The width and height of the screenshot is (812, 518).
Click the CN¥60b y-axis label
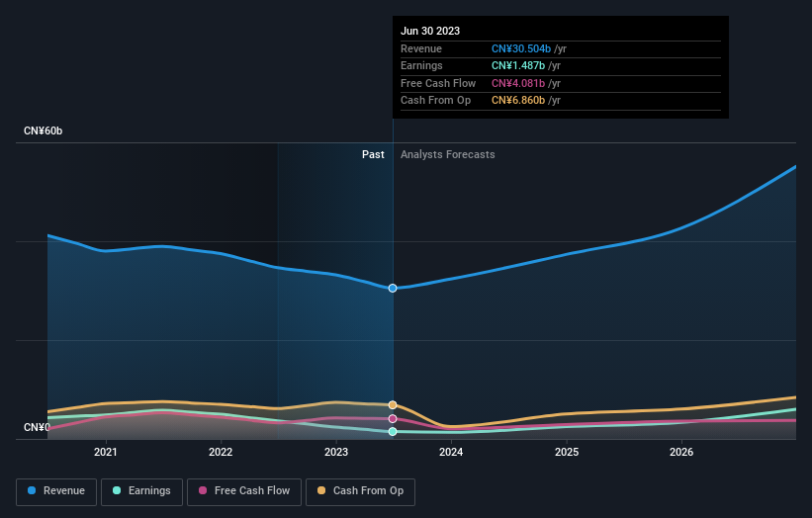click(x=43, y=130)
